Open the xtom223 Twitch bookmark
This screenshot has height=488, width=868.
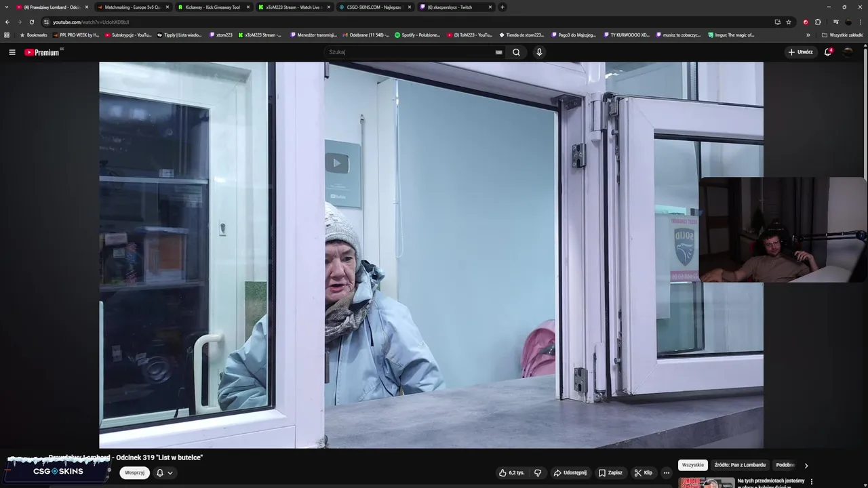[x=220, y=35]
